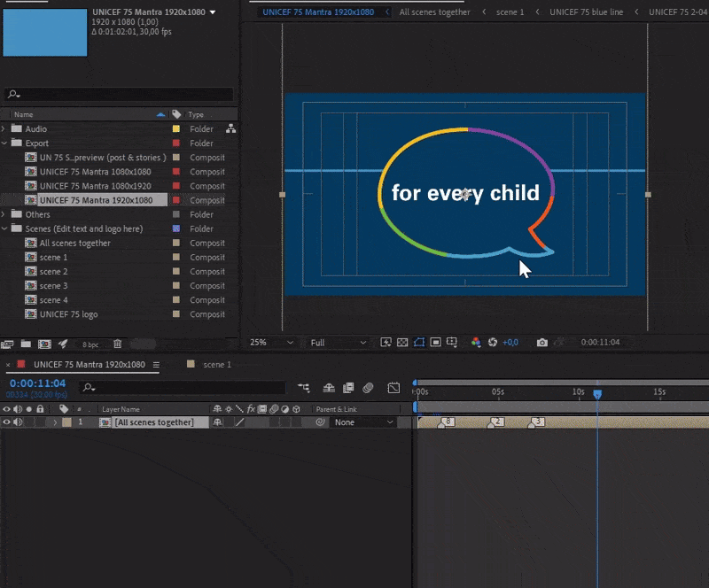Collapse the Scenes folder
This screenshot has height=588, width=709.
point(4,228)
